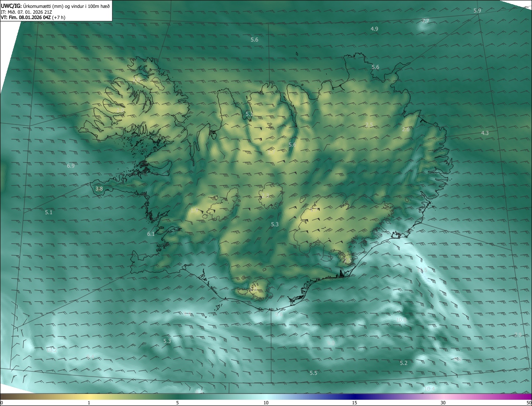Select the '6.1' value label on the map

click(x=151, y=234)
